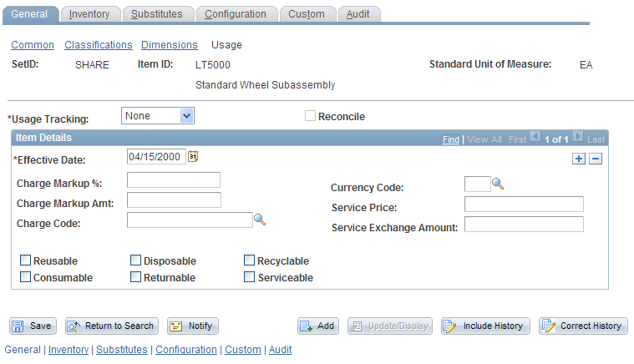Focus the Currency Code field
This screenshot has height=364, width=634.
[x=478, y=184]
